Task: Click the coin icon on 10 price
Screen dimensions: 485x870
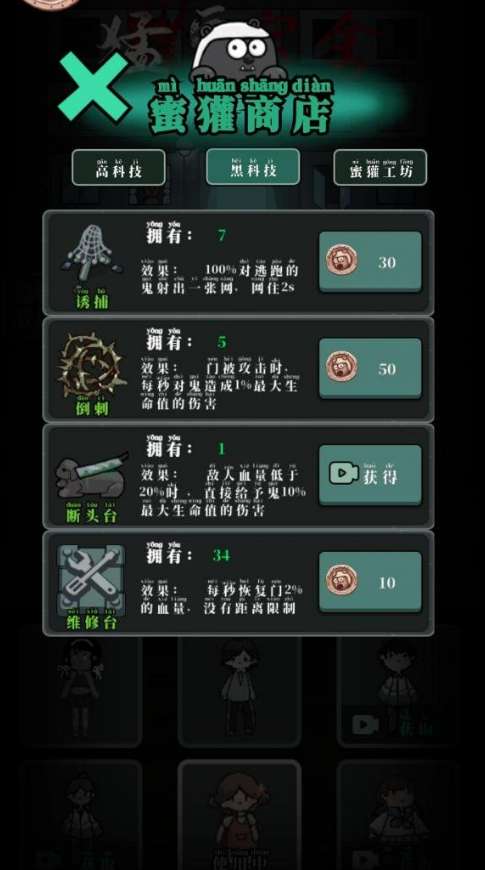Action: pyautogui.click(x=341, y=581)
